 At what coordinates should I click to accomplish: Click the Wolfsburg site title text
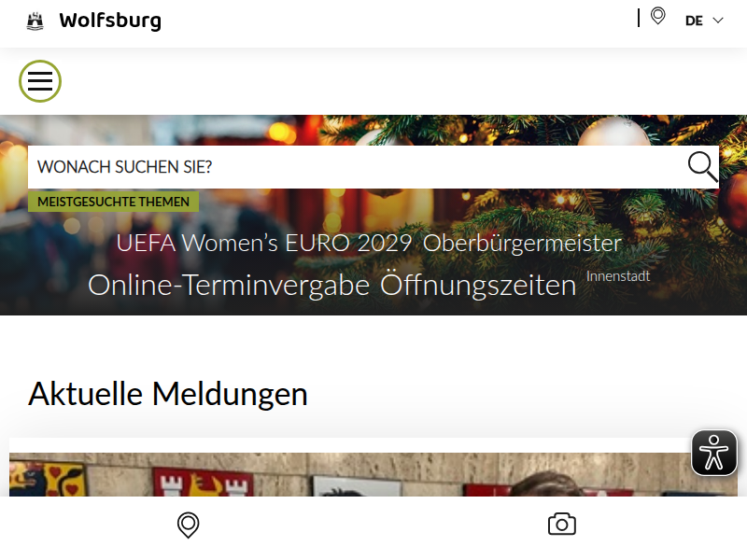(110, 21)
